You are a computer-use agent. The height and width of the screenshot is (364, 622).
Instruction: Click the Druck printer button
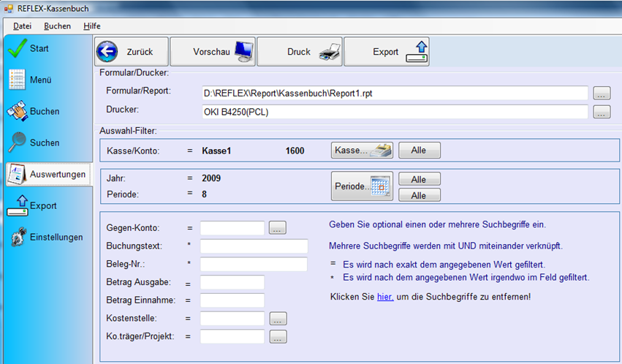pos(300,52)
